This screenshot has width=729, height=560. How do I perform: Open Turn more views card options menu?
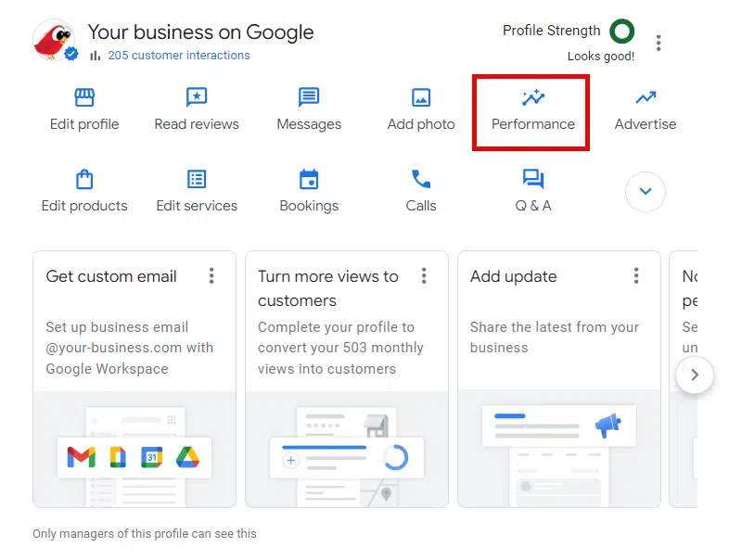point(424,275)
